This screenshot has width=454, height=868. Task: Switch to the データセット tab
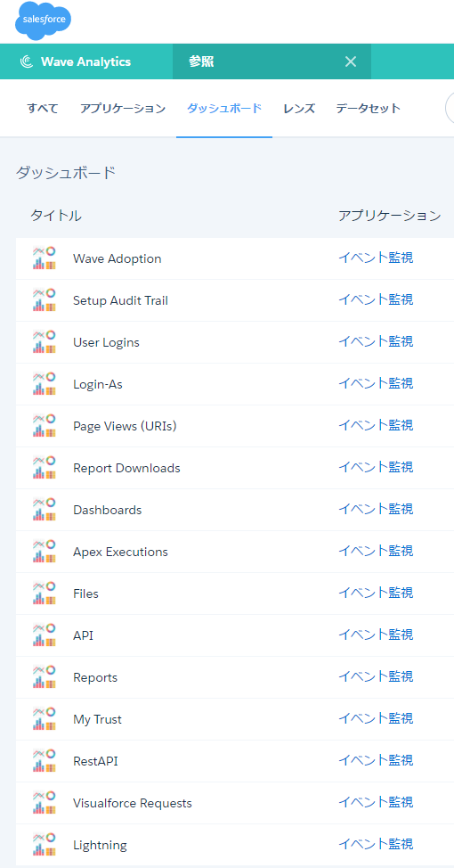pyautogui.click(x=369, y=108)
